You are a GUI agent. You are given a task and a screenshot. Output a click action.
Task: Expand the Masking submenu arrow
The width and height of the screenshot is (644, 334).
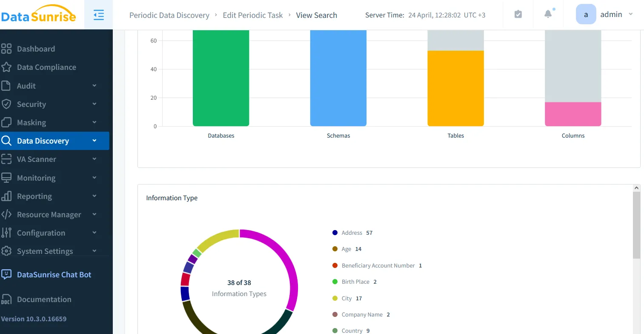pos(94,122)
